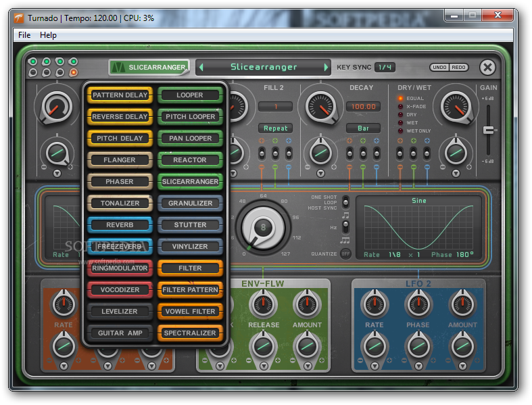Select PITCH LOOPER effect
532x405 pixels.
190,117
